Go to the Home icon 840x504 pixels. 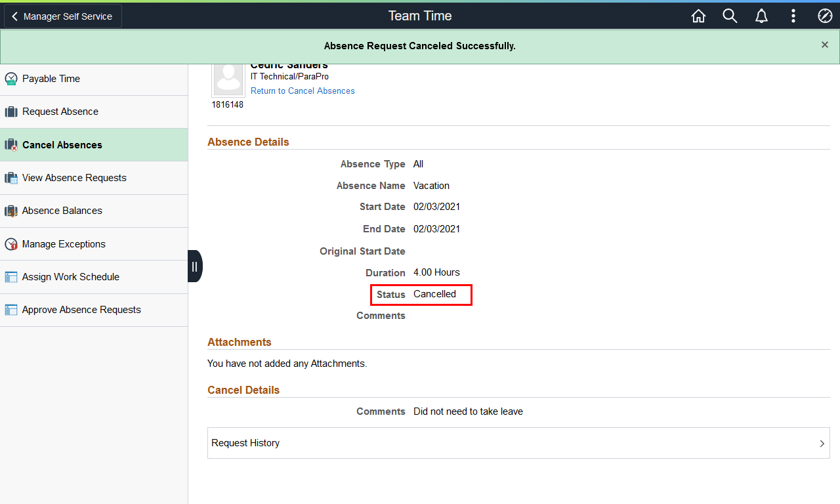[x=698, y=16]
